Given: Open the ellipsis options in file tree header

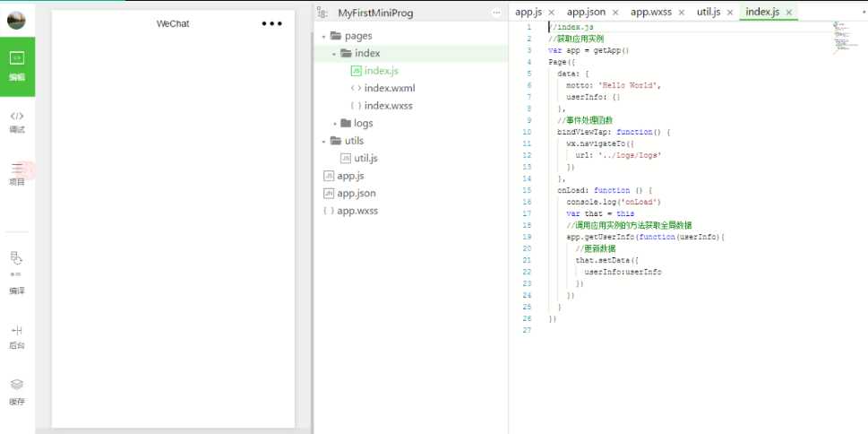Looking at the screenshot, I should [x=496, y=13].
